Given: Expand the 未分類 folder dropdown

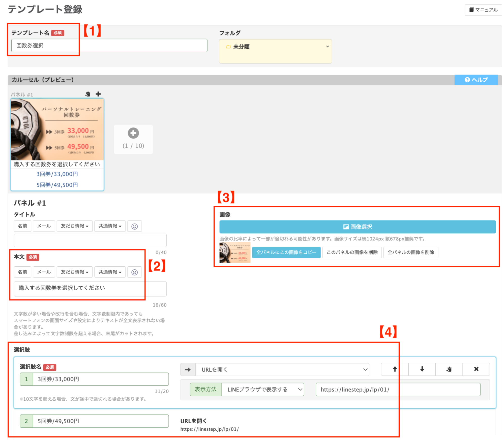Looking at the screenshot, I should click(275, 47).
